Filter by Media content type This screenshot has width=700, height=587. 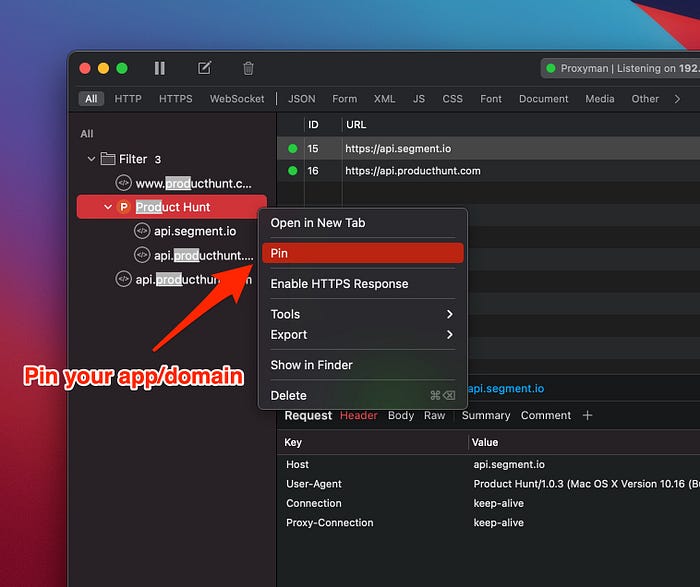click(600, 99)
